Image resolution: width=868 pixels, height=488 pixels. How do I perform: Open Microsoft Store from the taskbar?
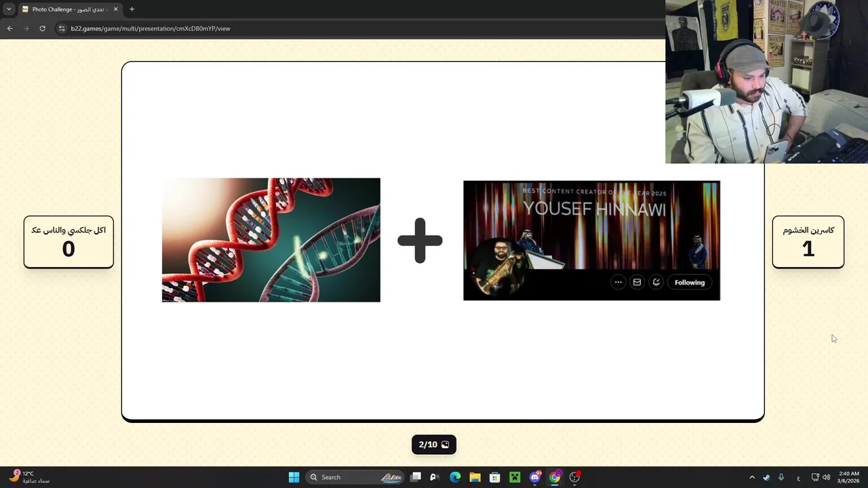[x=495, y=477]
